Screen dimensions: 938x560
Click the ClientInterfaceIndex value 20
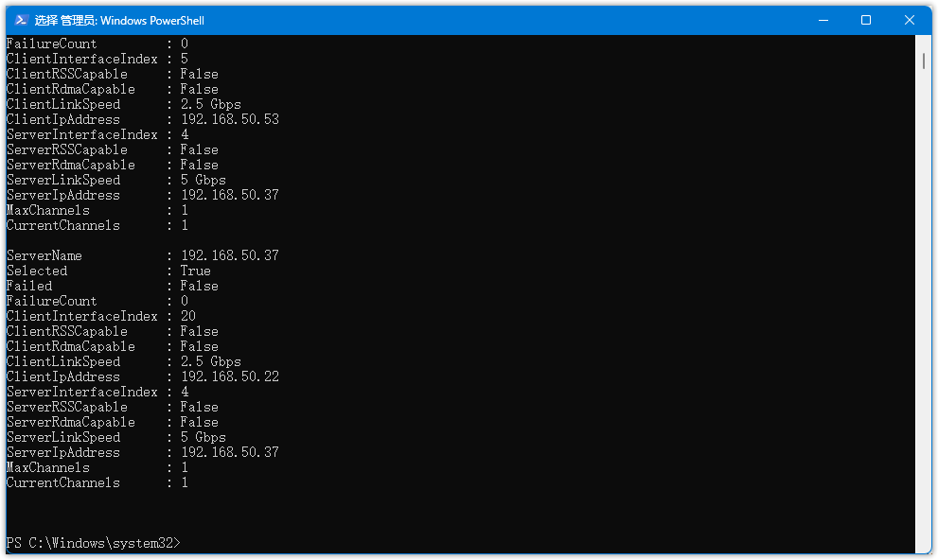188,316
